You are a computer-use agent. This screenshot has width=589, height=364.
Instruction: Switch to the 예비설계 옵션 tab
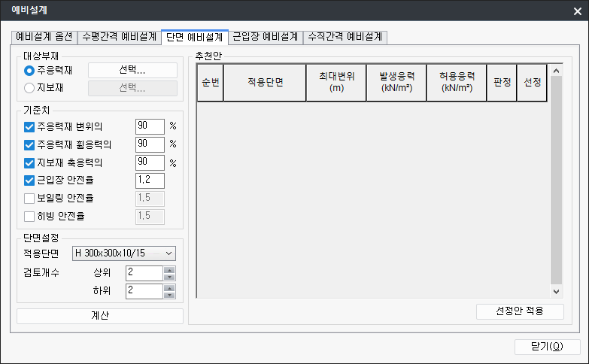[x=45, y=36]
